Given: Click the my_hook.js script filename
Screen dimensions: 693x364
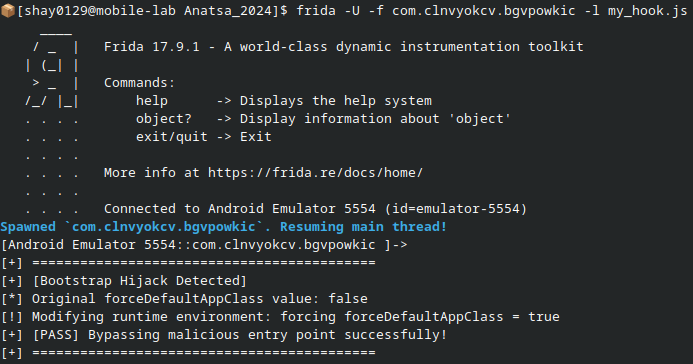Looking at the screenshot, I should (x=647, y=11).
